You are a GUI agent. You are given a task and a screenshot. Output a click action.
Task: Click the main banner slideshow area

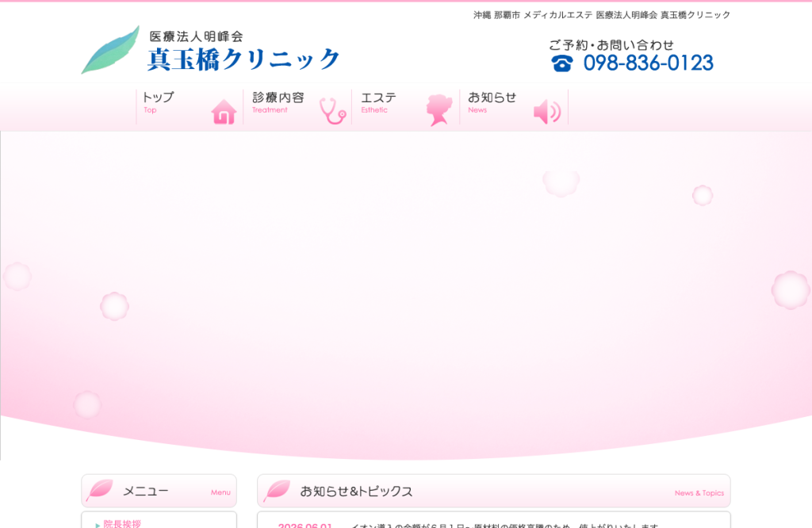pos(406,295)
